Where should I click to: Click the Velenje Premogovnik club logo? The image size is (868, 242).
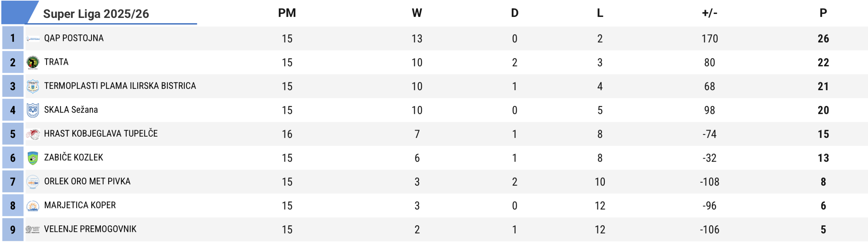click(x=33, y=229)
